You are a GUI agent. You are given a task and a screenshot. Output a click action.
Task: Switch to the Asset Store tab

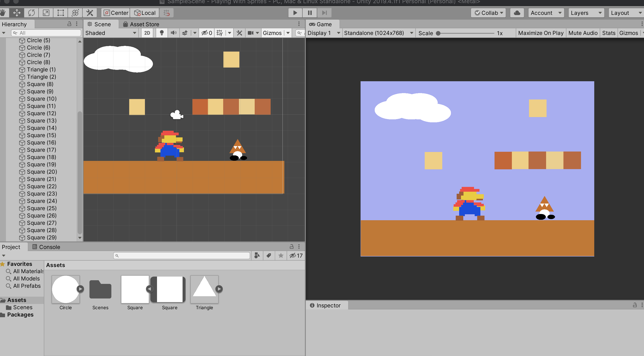tap(141, 24)
